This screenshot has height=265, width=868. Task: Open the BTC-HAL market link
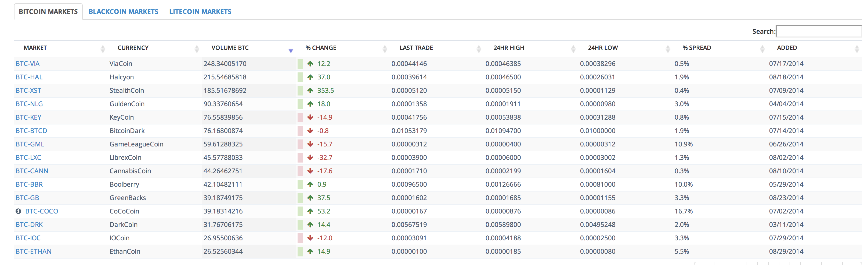[29, 77]
